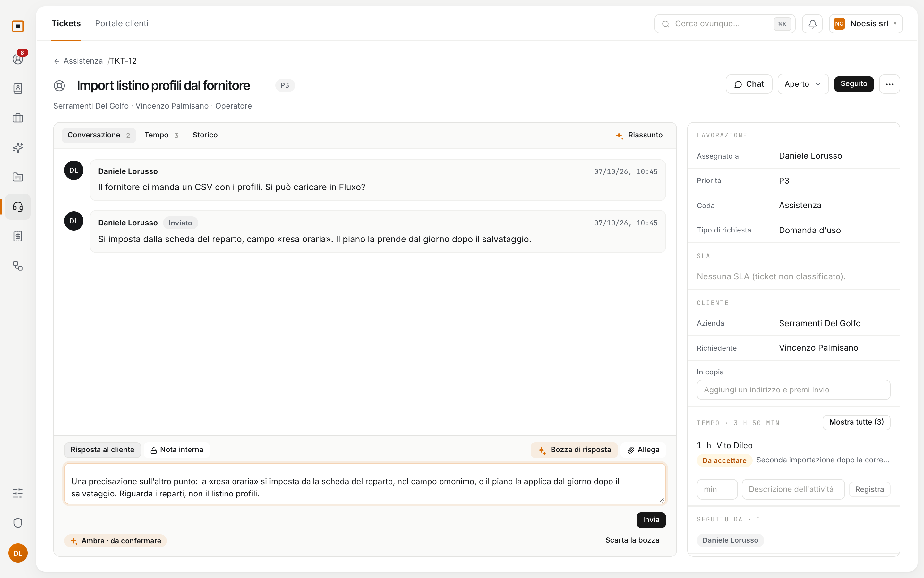Screen dimensions: 924x578
Task: Toggle the Seguito follow button
Action: point(854,84)
